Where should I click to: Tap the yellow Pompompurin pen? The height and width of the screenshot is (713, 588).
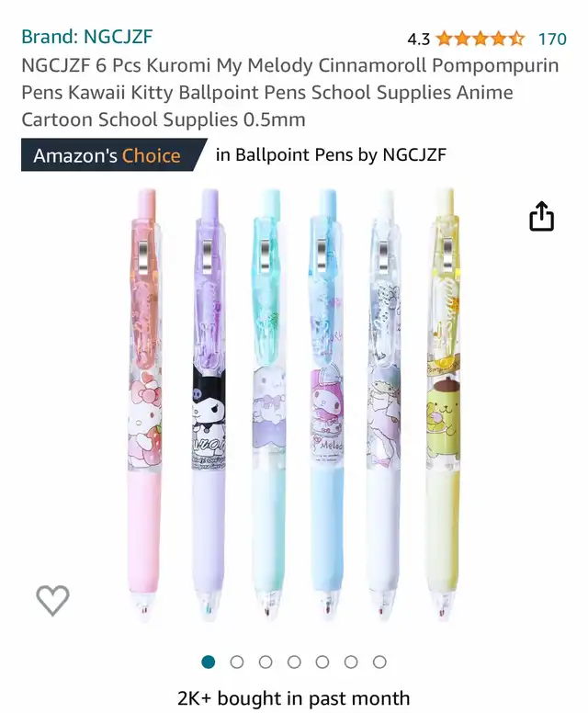pyautogui.click(x=444, y=404)
